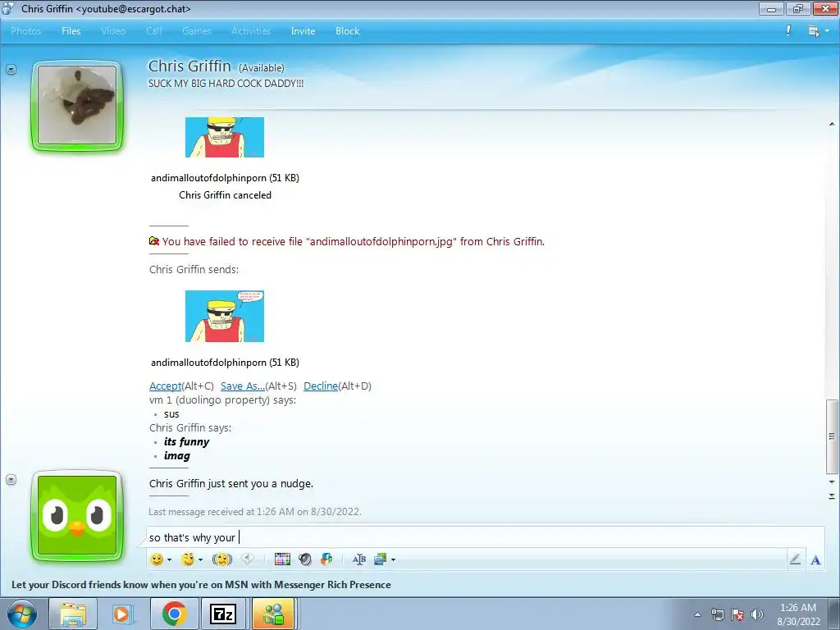Image resolution: width=840 pixels, height=630 pixels.
Task: Open the colorful theme packs icon
Action: (326, 559)
